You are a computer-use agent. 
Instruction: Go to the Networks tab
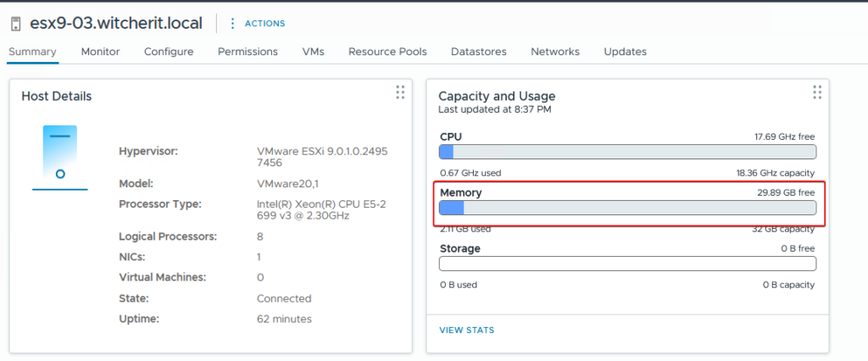click(x=555, y=52)
